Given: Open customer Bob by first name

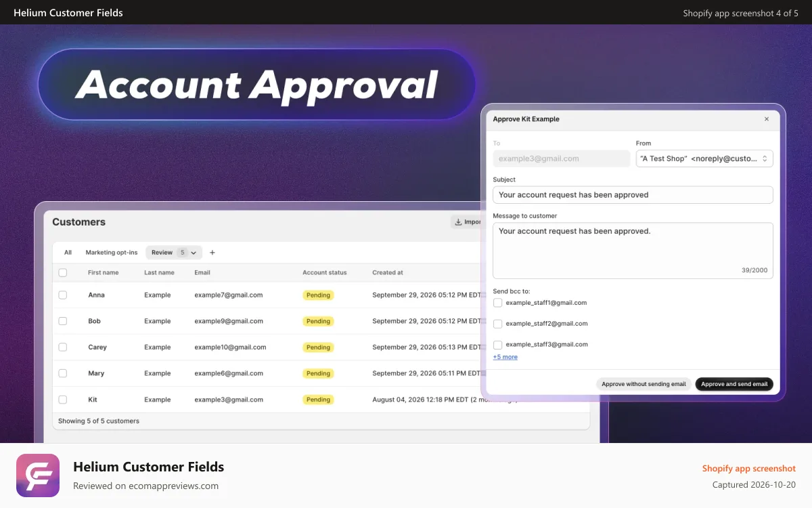Looking at the screenshot, I should [94, 321].
